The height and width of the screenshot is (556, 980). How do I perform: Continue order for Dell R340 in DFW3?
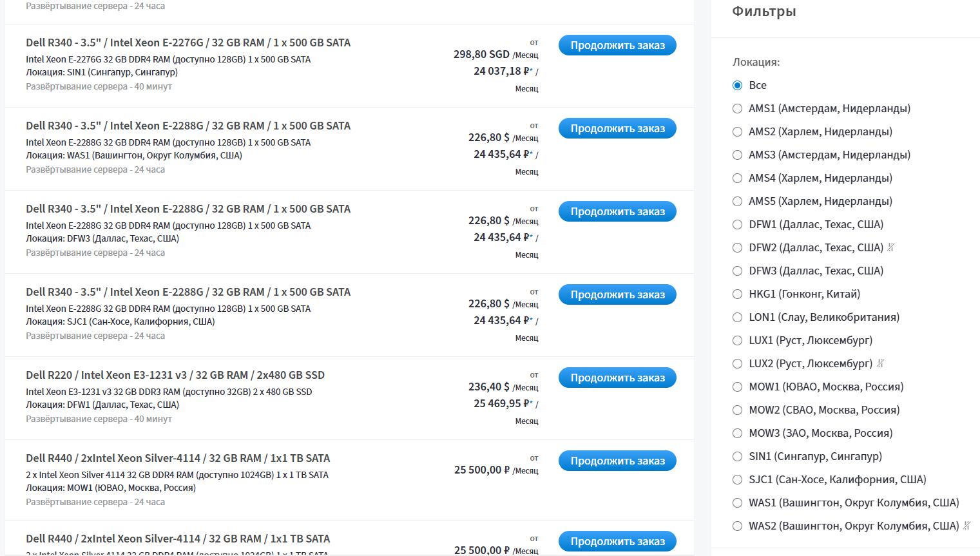(617, 211)
